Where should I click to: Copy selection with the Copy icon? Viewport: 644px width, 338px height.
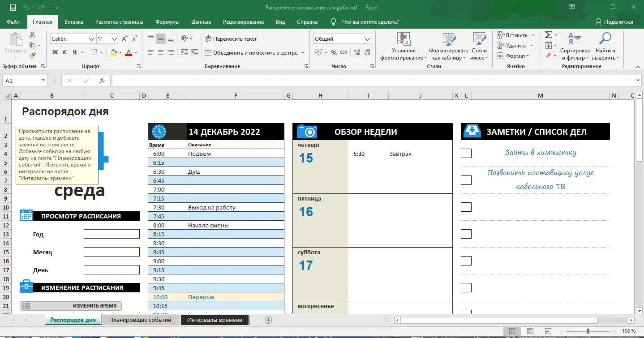pyautogui.click(x=32, y=45)
